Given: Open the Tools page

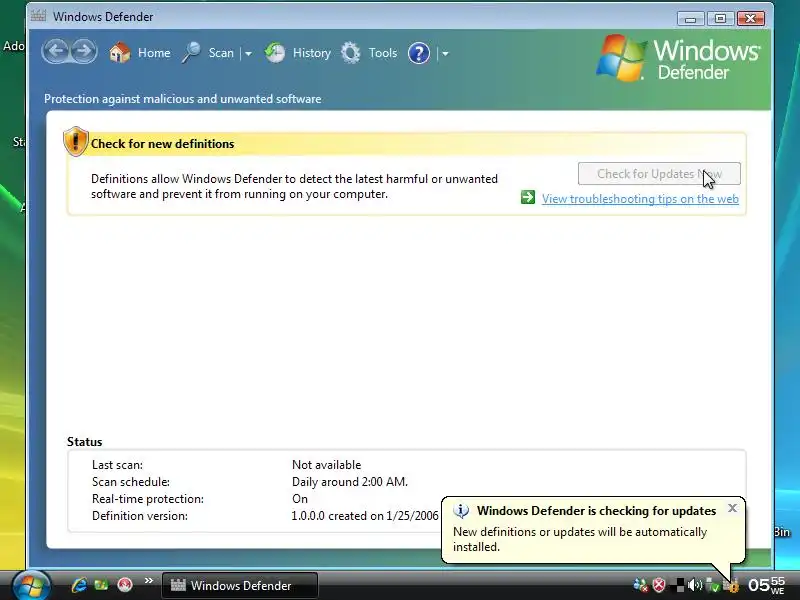Looking at the screenshot, I should point(383,53).
